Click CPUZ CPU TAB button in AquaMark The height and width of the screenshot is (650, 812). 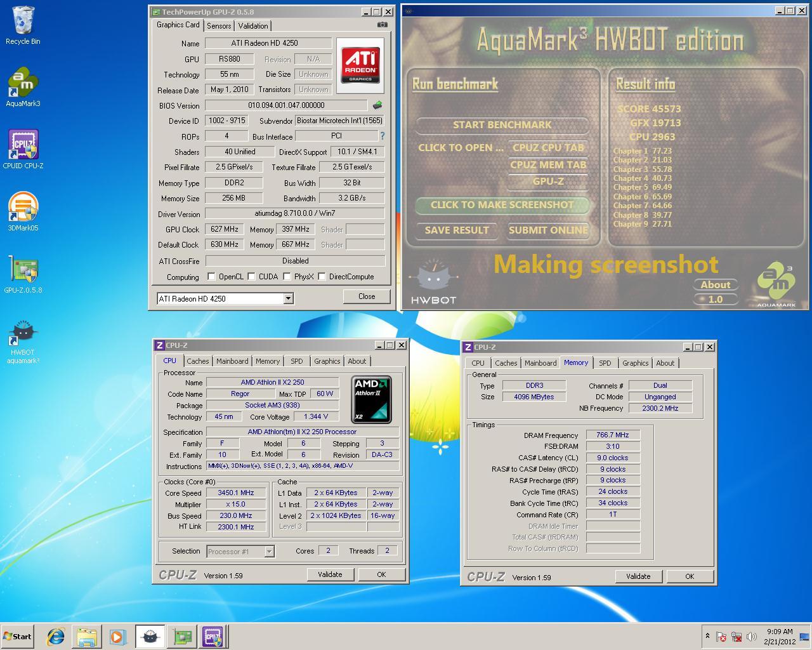548,147
